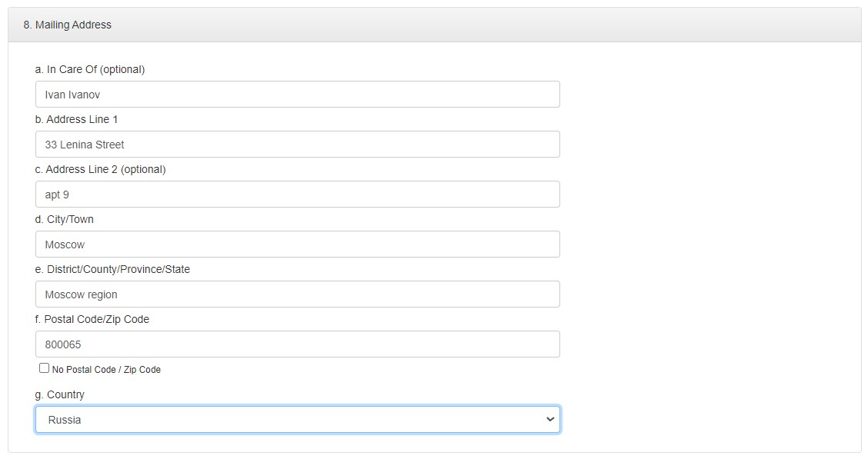
Task: Click the '33 Lenina Street' entered text
Action: click(85, 145)
